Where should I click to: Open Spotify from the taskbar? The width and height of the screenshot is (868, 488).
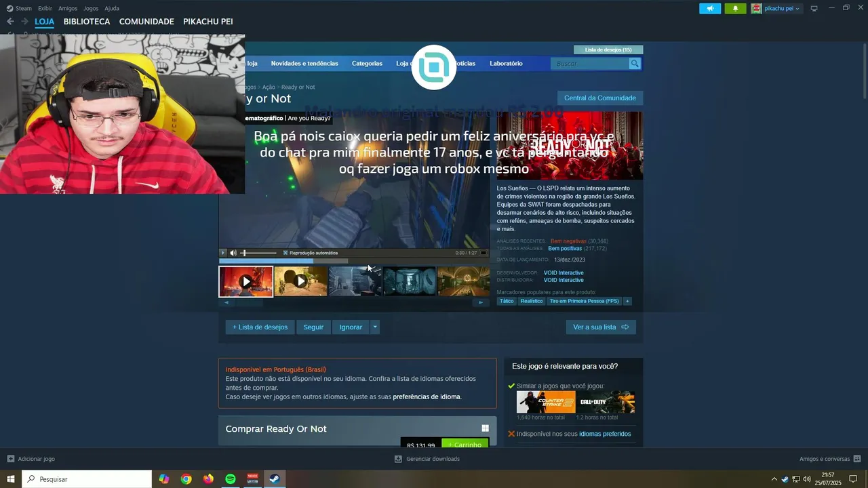click(231, 479)
